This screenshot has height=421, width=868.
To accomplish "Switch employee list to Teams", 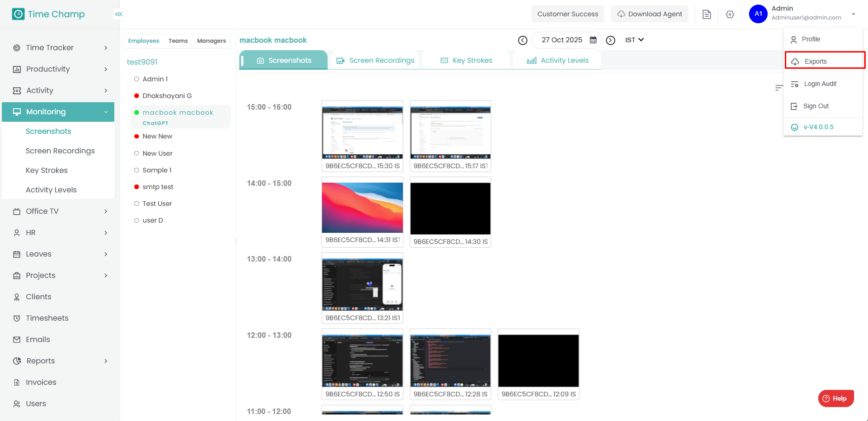I will (x=178, y=41).
